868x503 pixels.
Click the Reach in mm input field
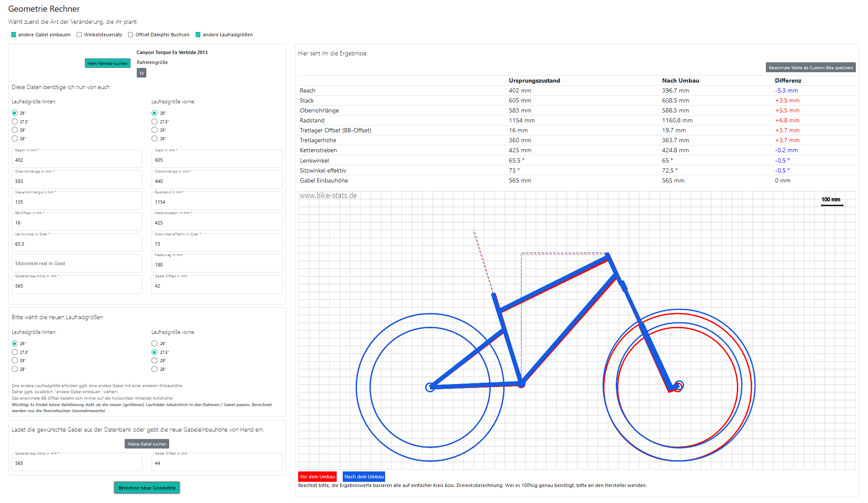pyautogui.click(x=77, y=159)
